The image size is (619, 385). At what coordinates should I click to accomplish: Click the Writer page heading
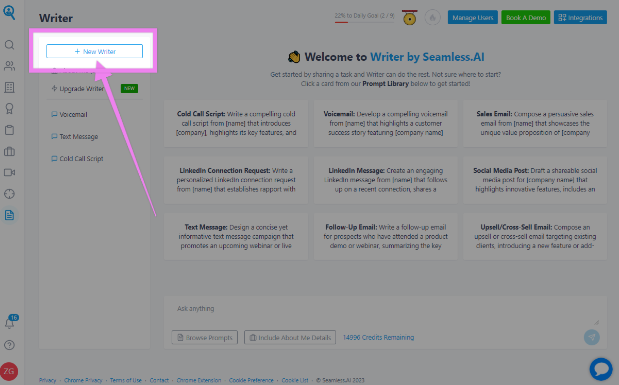(x=56, y=18)
